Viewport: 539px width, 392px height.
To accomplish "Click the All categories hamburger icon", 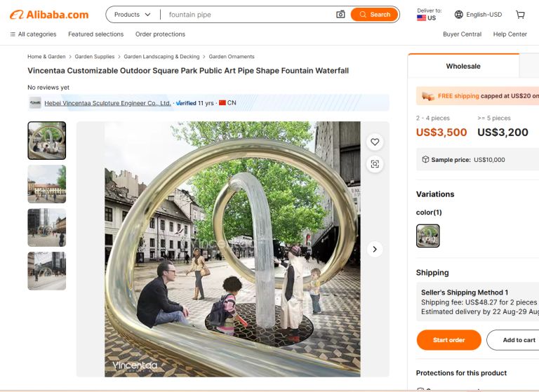I will [13, 34].
